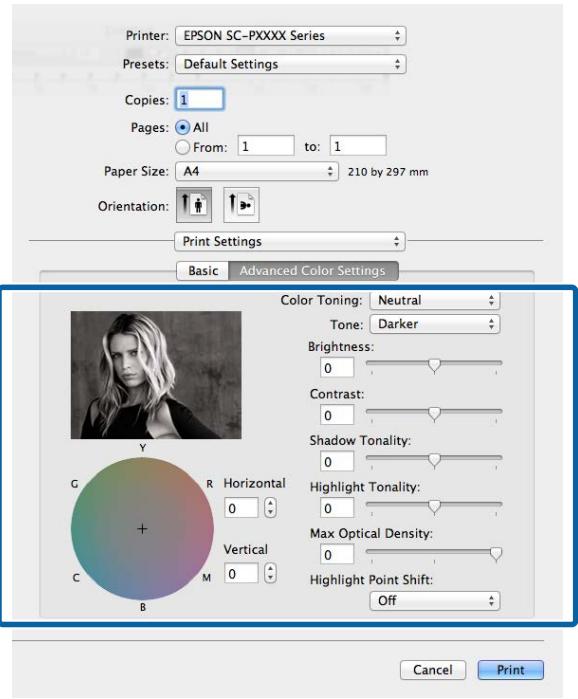The height and width of the screenshot is (699, 578).
Task: Click the Brightness value field
Action: pyautogui.click(x=337, y=368)
